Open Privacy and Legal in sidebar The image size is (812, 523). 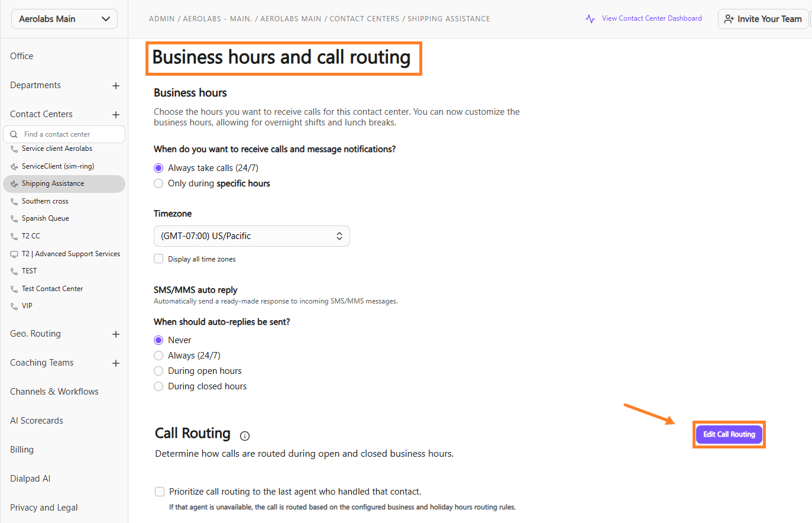(x=44, y=508)
